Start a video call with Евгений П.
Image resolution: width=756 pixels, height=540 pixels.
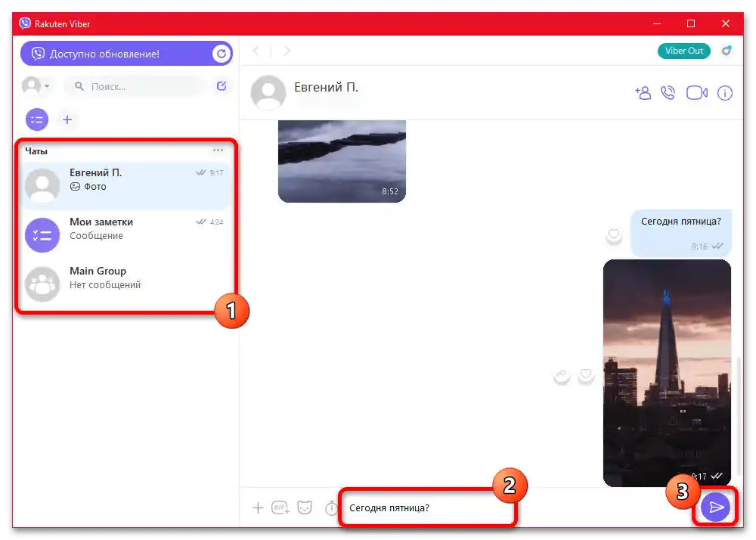click(696, 92)
